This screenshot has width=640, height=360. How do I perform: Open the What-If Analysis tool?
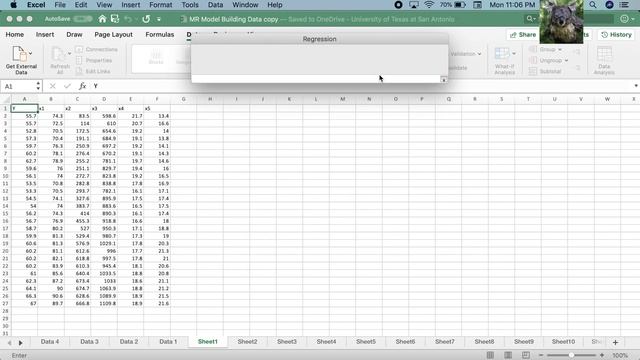tap(504, 60)
